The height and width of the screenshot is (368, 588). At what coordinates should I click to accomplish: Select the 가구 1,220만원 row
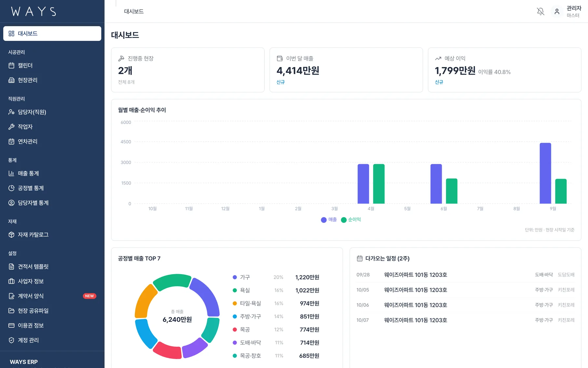(276, 277)
